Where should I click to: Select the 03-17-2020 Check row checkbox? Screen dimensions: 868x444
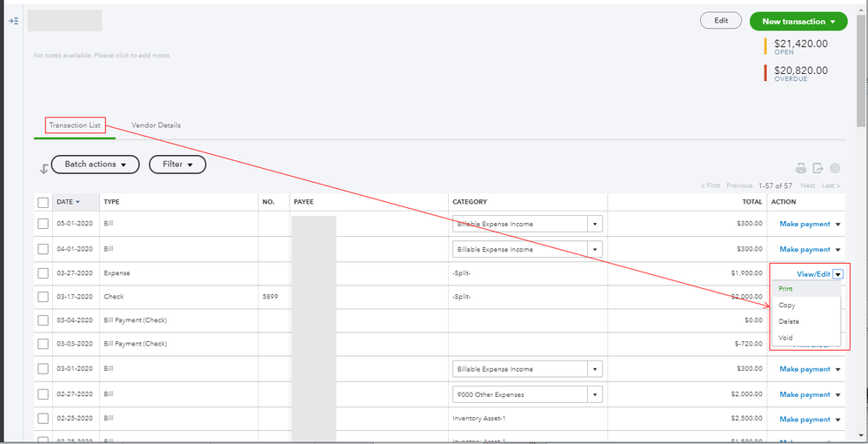point(43,297)
